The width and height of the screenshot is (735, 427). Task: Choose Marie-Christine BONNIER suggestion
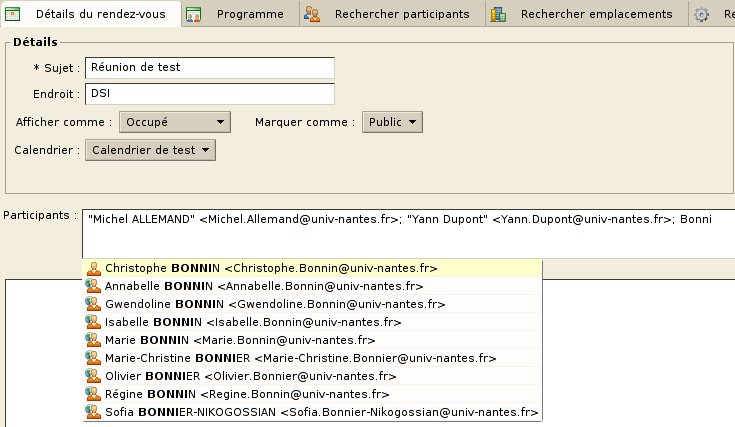pos(300,358)
